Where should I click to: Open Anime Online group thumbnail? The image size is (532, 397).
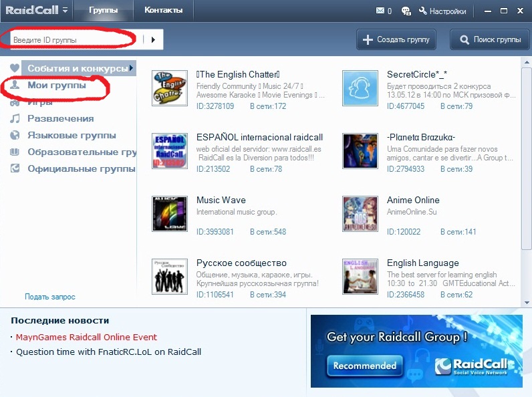click(360, 214)
